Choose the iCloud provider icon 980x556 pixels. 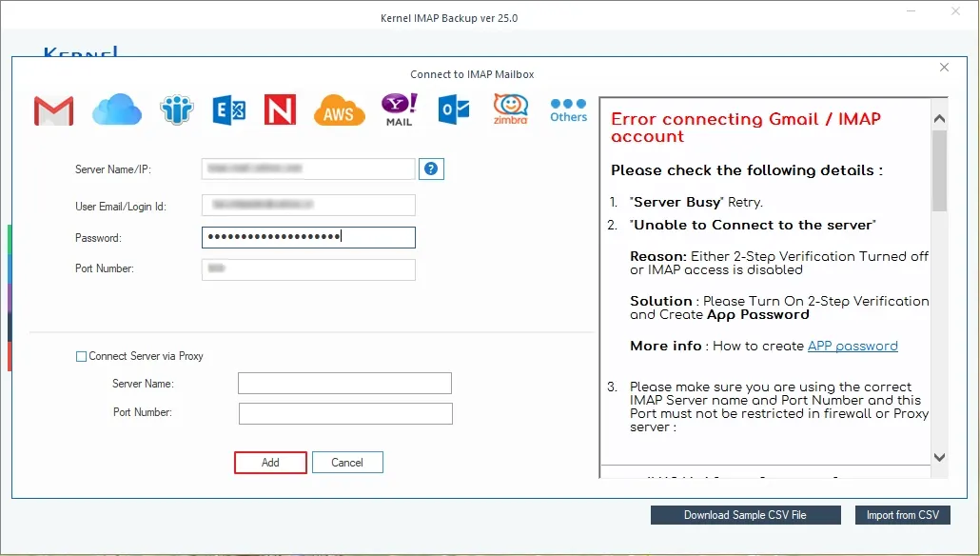click(x=117, y=109)
